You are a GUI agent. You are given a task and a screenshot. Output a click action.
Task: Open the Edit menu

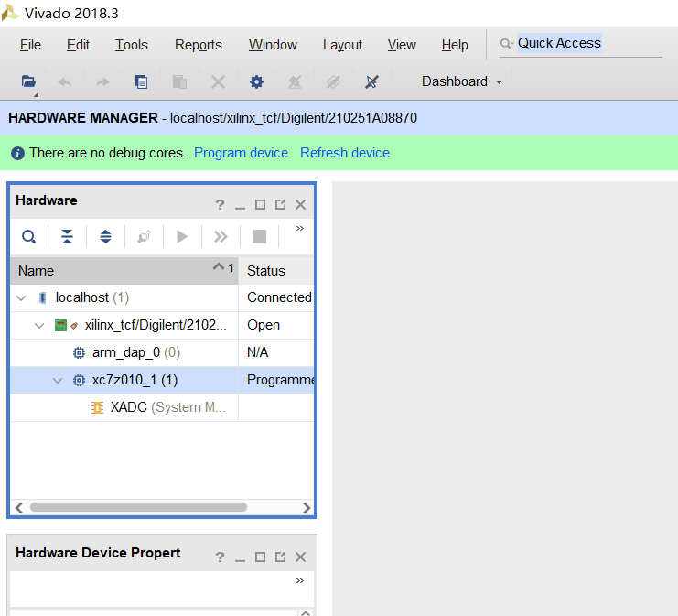tap(78, 45)
